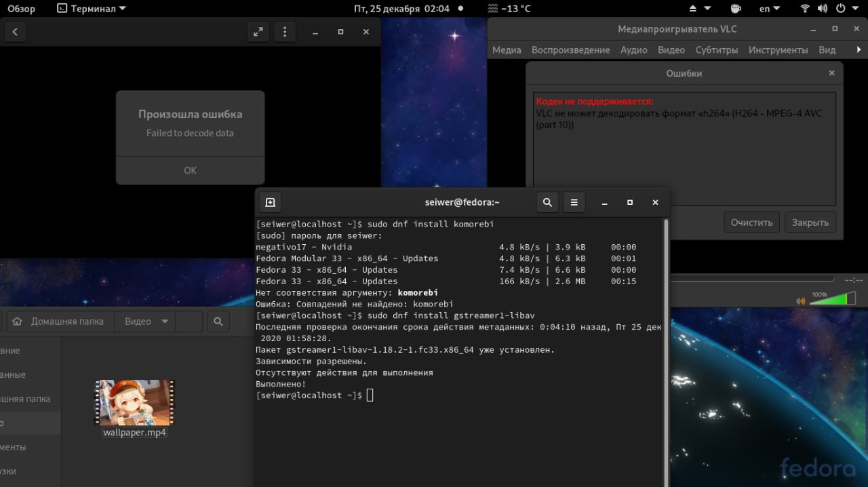Click the terminal command prompt cursor

tap(370, 395)
